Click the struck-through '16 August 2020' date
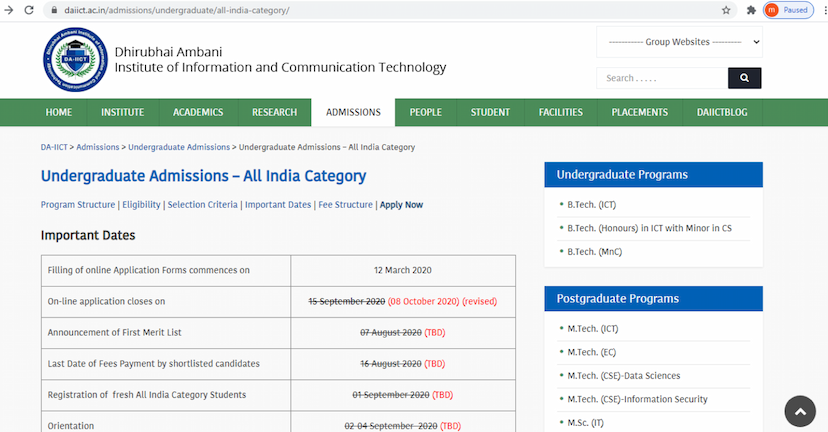This screenshot has height=432, width=828. tap(391, 364)
